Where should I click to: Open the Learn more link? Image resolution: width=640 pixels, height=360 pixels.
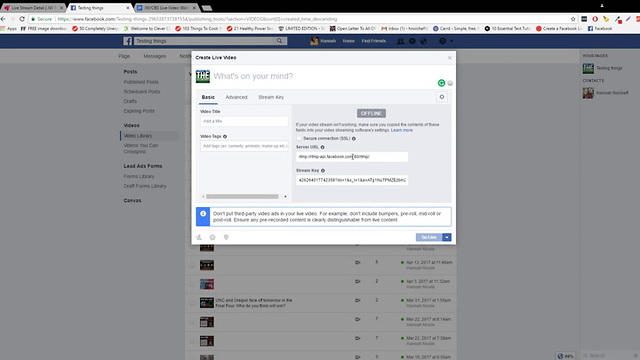tap(402, 130)
